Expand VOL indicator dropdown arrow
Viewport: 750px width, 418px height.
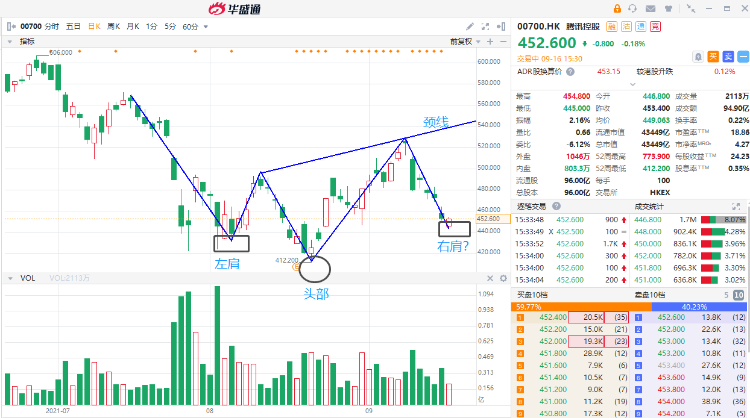click(10, 278)
